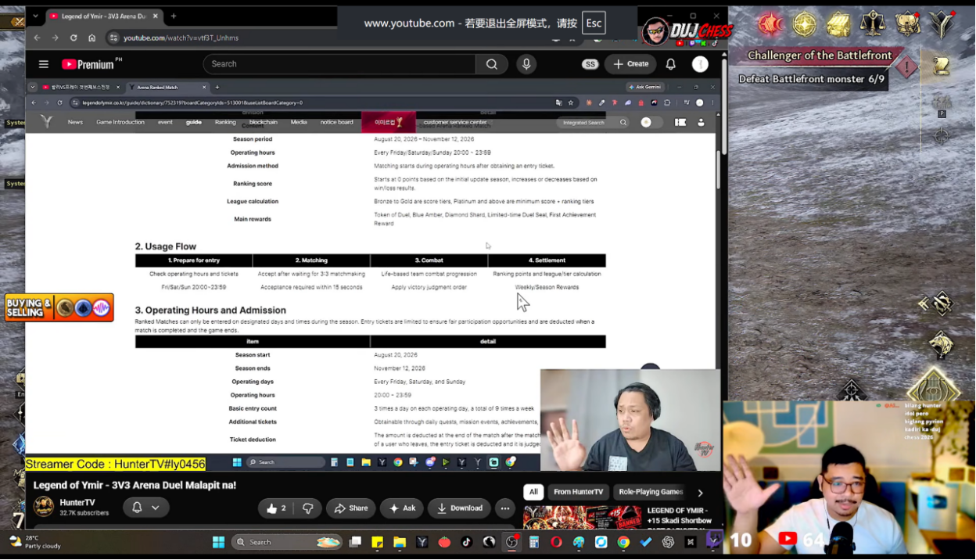This screenshot has height=560, width=976.
Task: Open the Skadi Shortbow recommended video thumbnail
Action: point(582,519)
